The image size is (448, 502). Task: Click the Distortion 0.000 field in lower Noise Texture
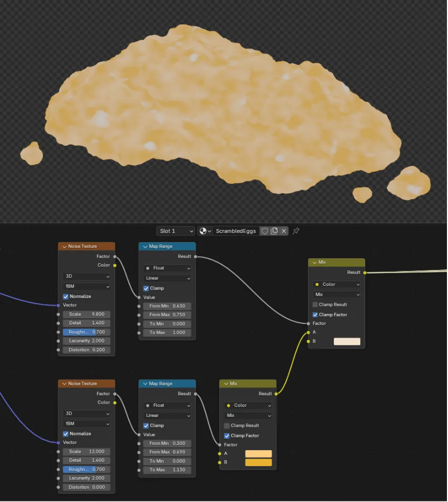(x=87, y=488)
